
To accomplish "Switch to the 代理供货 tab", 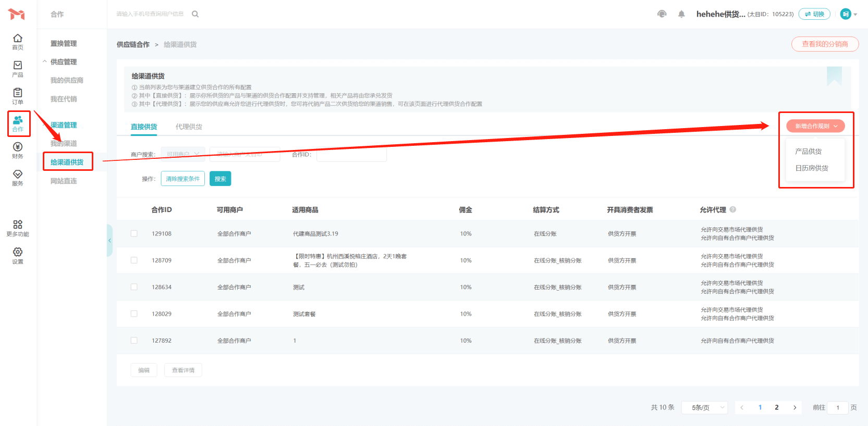I will 189,127.
